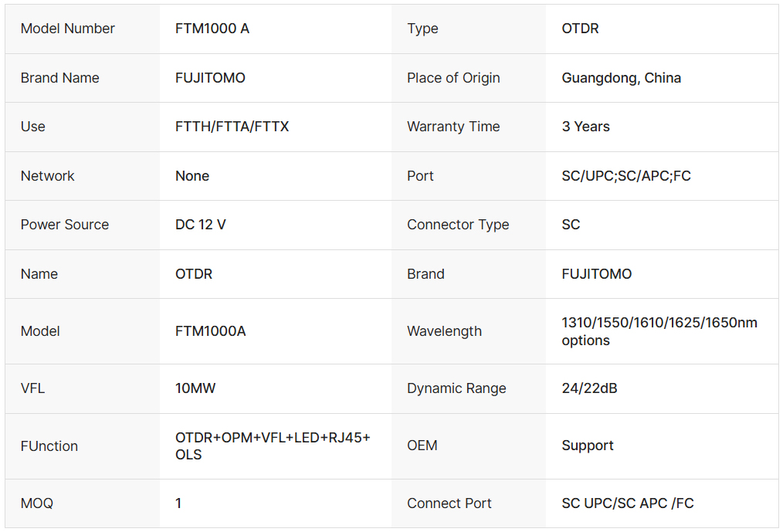Select the "FTM1000 A" model number value
This screenshot has height=532, width=783.
(x=212, y=29)
